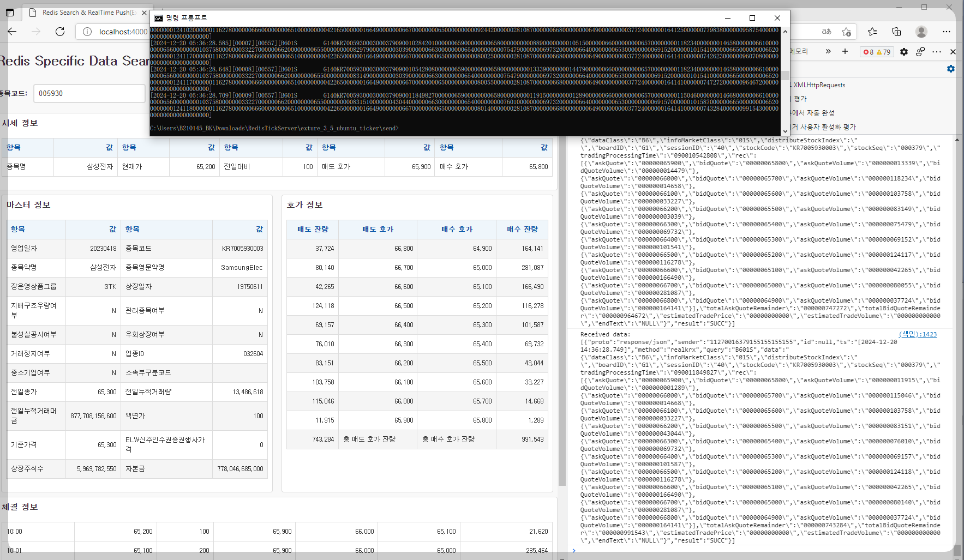Click the 현재가 label cell

(x=143, y=166)
